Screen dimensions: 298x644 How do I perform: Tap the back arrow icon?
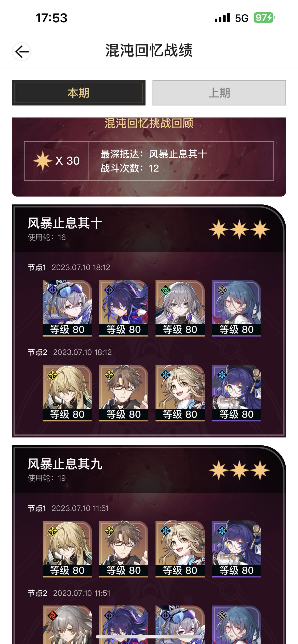pos(21,51)
